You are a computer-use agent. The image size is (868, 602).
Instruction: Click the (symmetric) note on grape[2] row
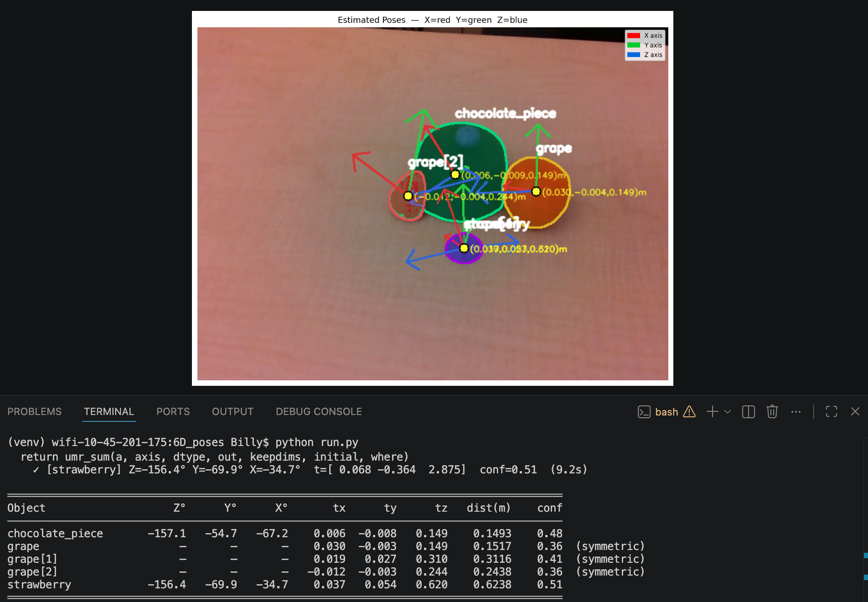[x=610, y=572]
